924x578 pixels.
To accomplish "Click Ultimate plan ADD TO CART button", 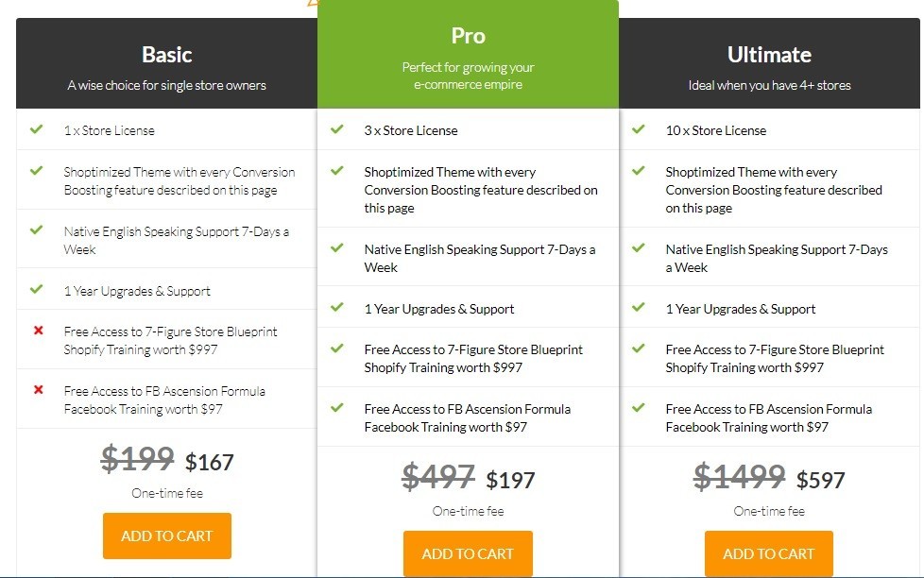I will point(768,553).
